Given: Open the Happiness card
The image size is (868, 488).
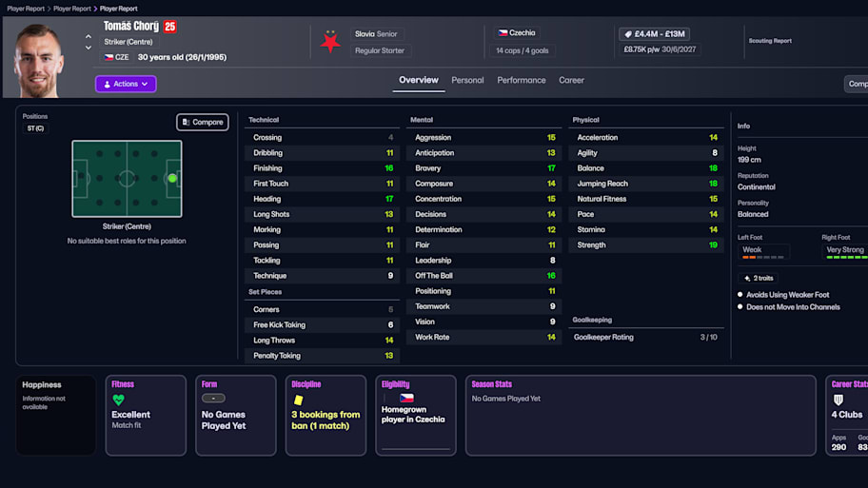Looking at the screenshot, I should [56, 416].
